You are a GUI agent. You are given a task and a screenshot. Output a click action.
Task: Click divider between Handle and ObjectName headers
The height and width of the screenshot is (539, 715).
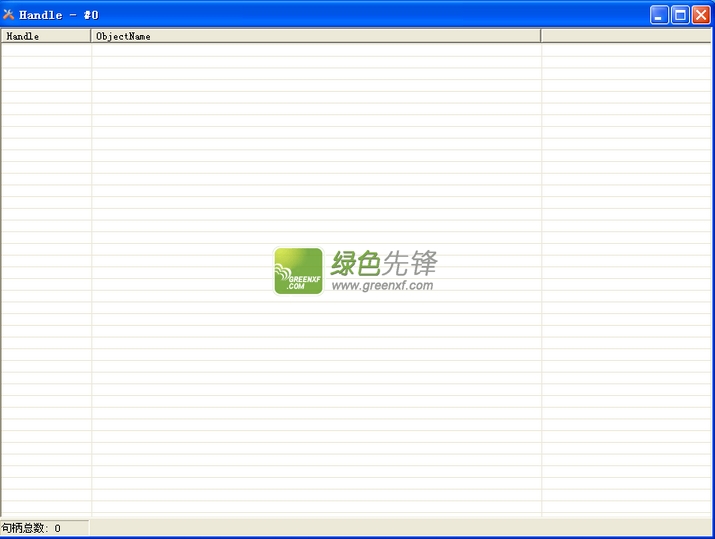[x=91, y=36]
